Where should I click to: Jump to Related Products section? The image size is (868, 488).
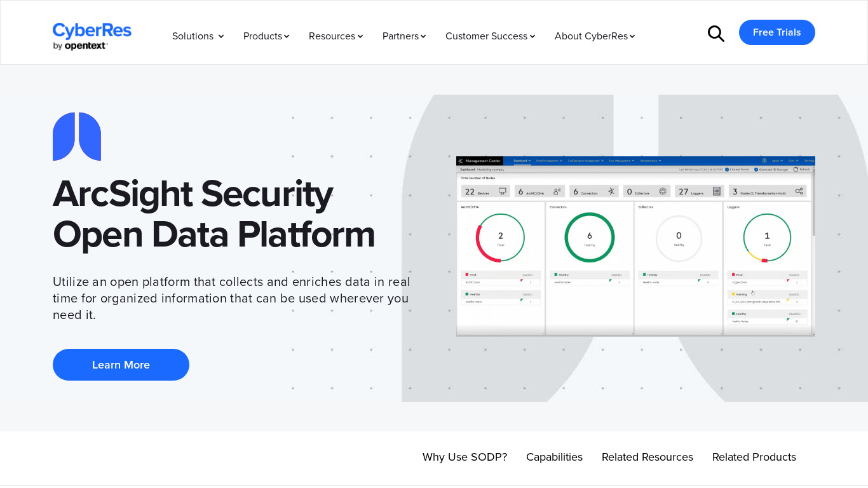754,457
